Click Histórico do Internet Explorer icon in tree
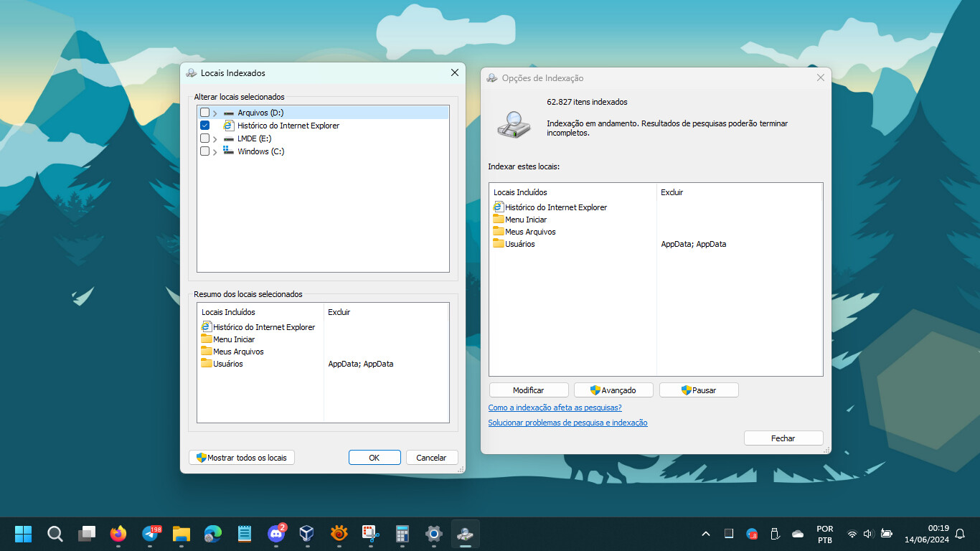This screenshot has width=980, height=551. (x=229, y=126)
